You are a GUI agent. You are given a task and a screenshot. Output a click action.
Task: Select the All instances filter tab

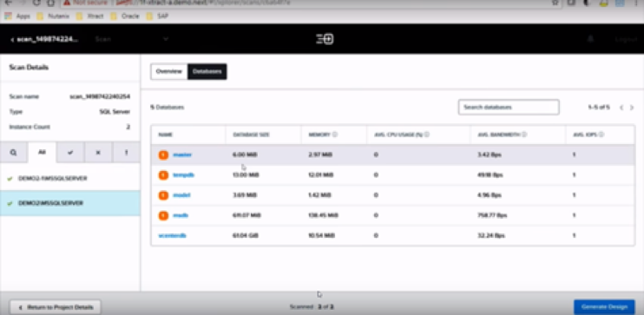pos(42,153)
